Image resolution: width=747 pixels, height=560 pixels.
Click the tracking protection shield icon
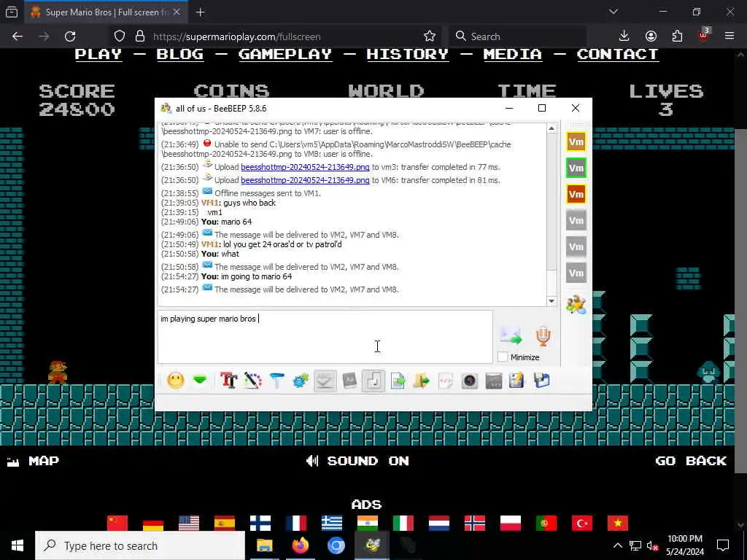tap(120, 36)
